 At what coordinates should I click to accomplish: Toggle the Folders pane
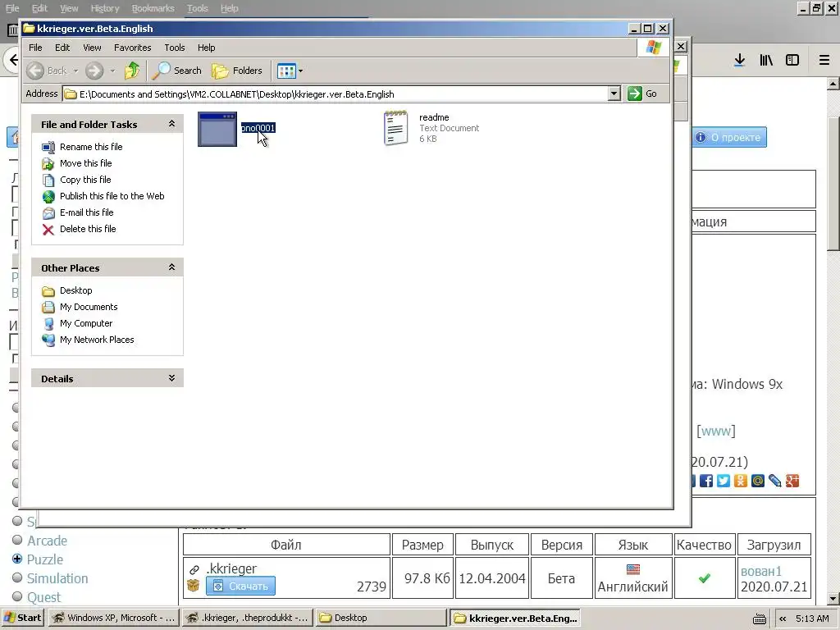coord(237,71)
